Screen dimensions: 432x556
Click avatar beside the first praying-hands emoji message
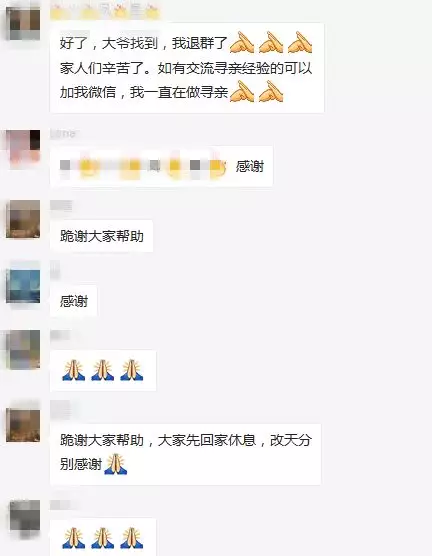(x=23, y=350)
